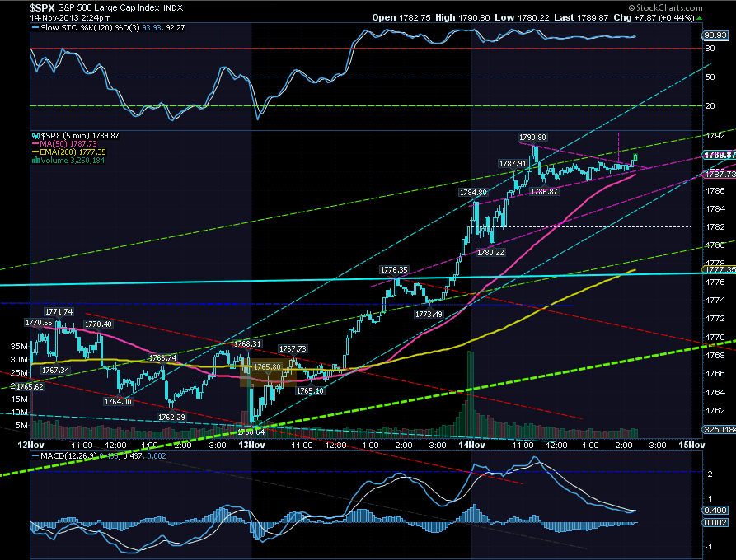Click the 1784.80 price label on the chart
736x560 pixels.
(473, 193)
